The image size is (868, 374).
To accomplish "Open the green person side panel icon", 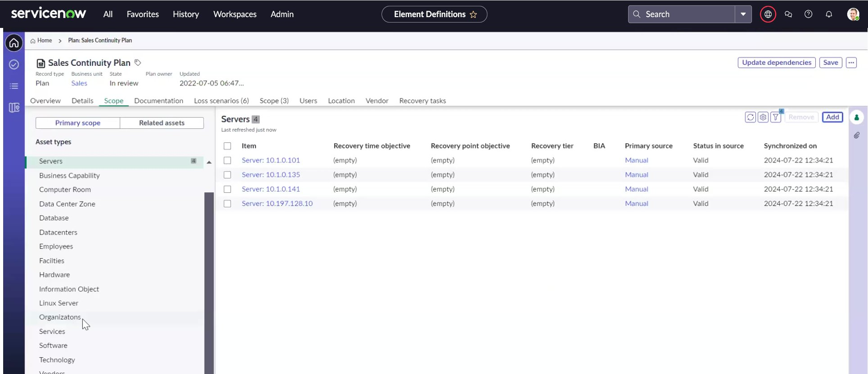I will tap(857, 118).
